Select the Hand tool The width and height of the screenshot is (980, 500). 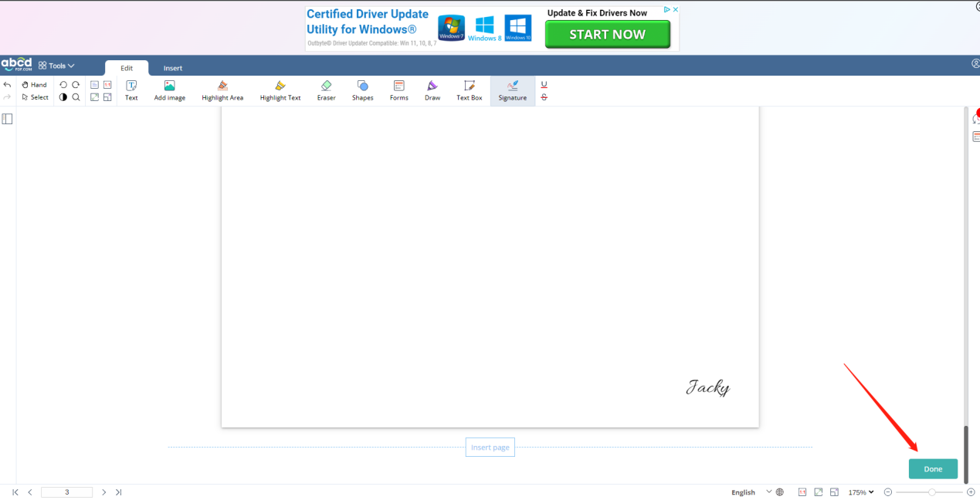click(x=34, y=85)
